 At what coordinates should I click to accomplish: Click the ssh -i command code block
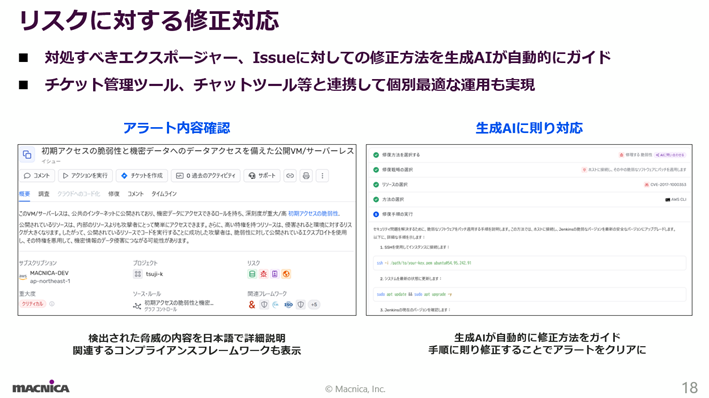(x=529, y=263)
